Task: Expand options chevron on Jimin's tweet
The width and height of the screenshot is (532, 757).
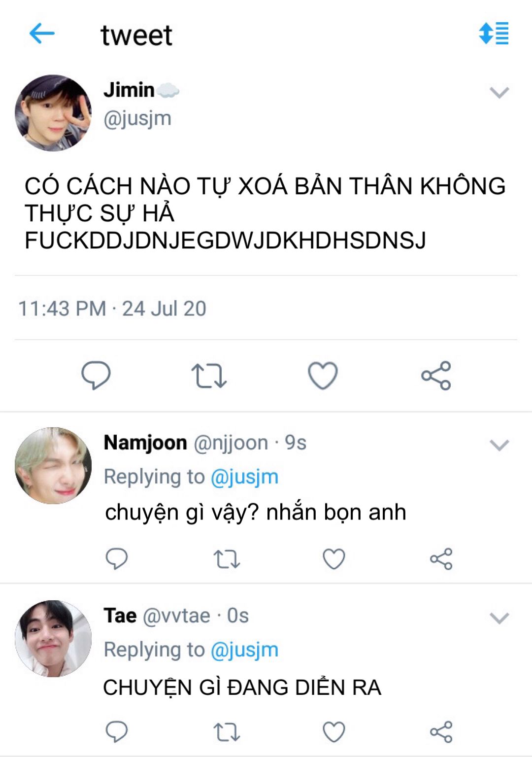Action: click(x=499, y=93)
